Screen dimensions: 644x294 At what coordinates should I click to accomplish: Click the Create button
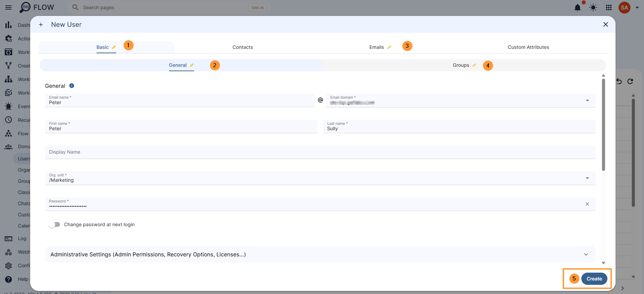pyautogui.click(x=594, y=279)
